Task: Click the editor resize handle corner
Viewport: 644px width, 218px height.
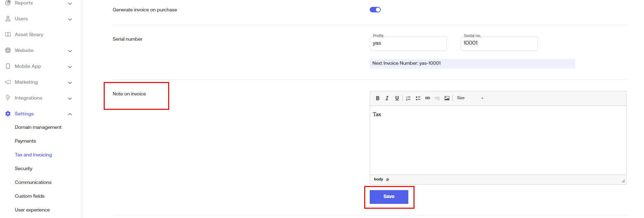Action: 623,181
